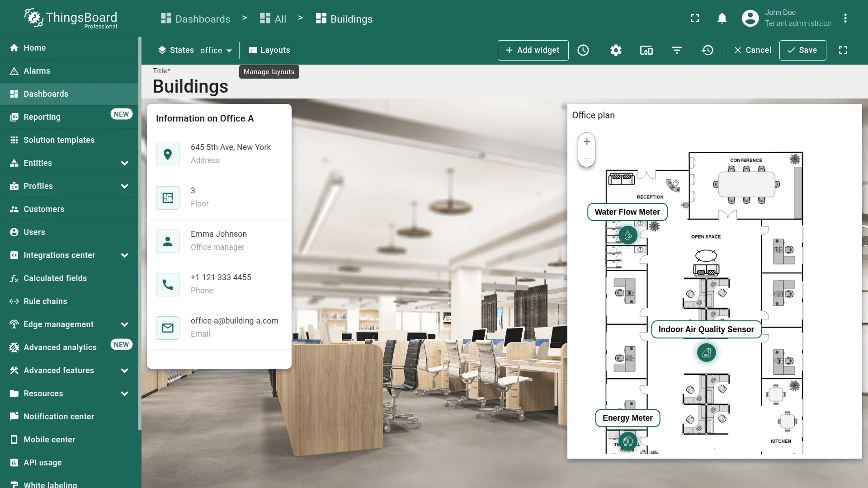The width and height of the screenshot is (868, 488).
Task: Click the Energy Meter marker icon
Action: (628, 441)
